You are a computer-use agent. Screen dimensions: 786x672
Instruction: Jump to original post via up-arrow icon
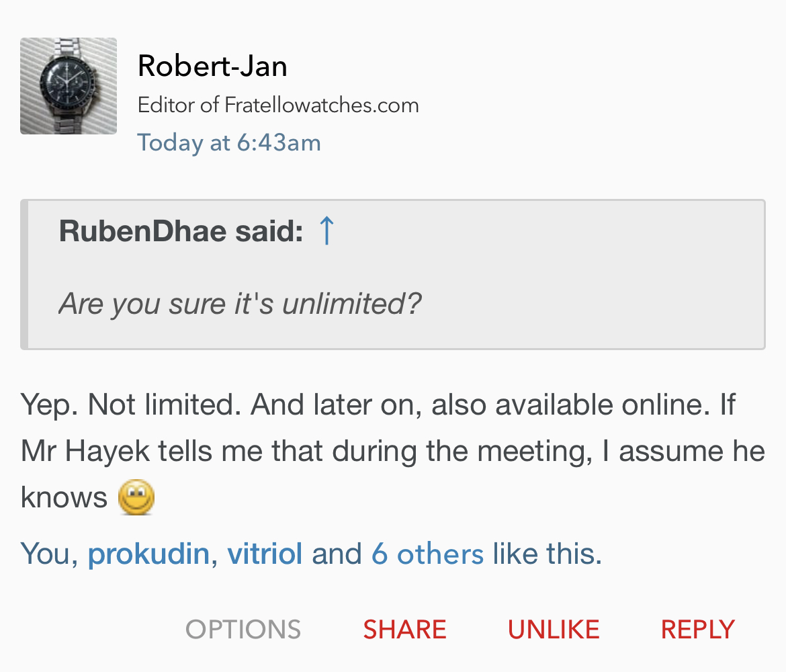point(326,230)
